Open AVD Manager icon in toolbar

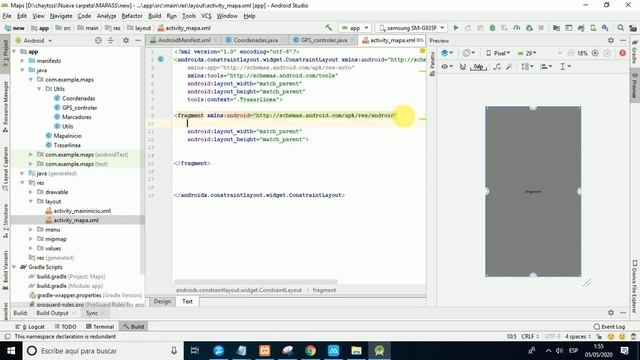(593, 28)
